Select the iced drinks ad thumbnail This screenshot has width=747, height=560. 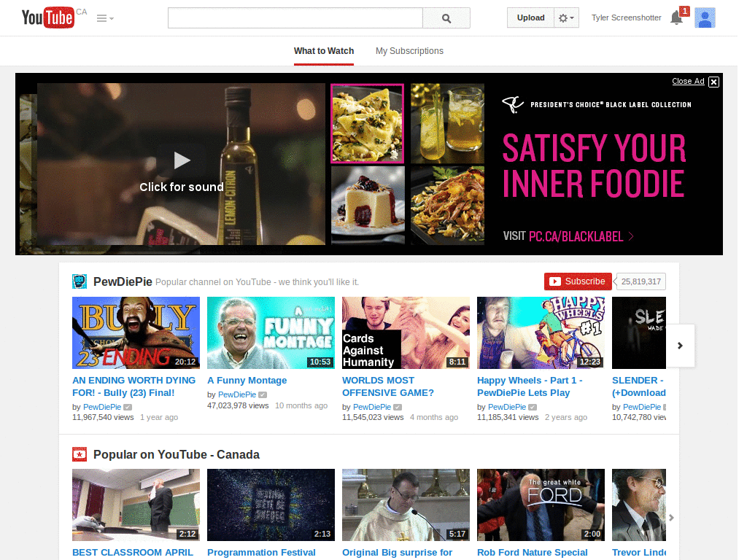coord(447,123)
